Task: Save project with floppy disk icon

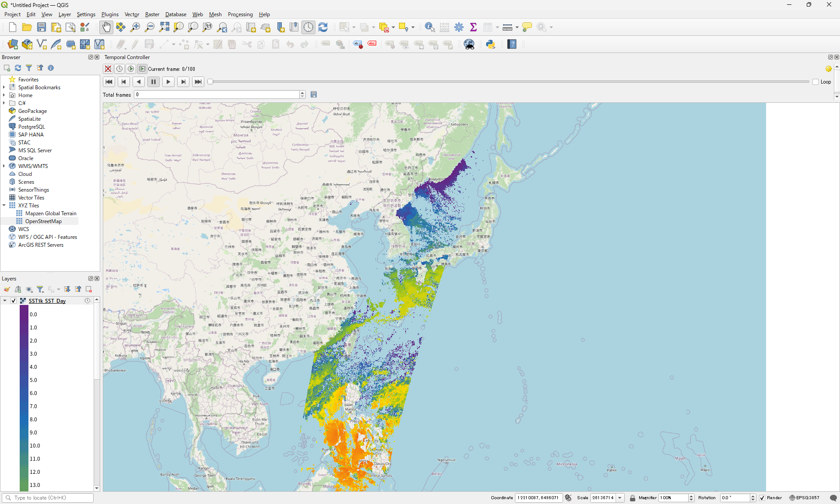Action: pyautogui.click(x=42, y=27)
